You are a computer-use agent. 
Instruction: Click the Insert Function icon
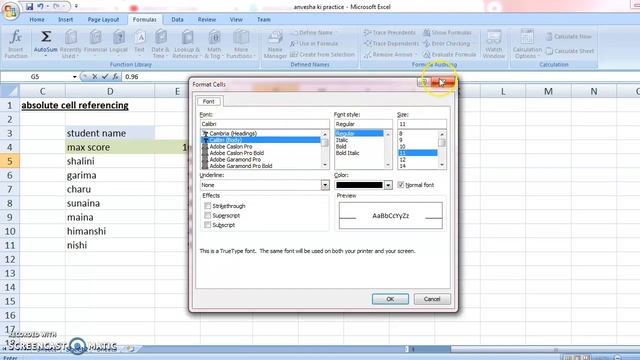click(x=16, y=44)
